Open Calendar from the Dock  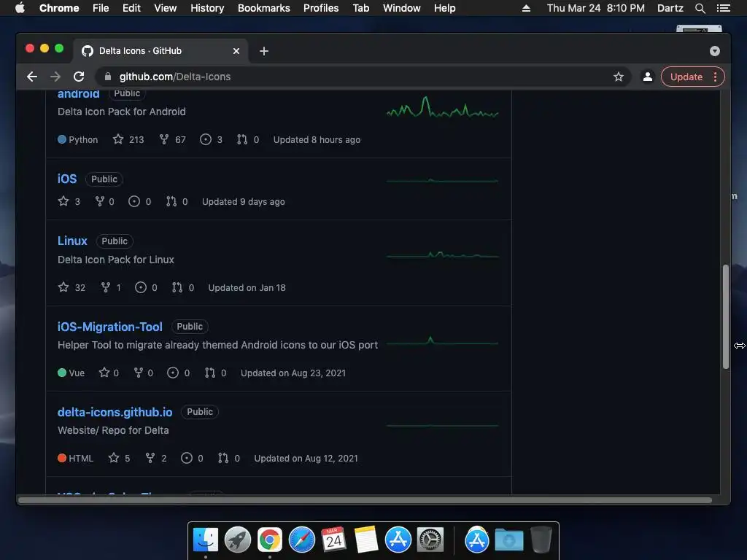pyautogui.click(x=333, y=540)
